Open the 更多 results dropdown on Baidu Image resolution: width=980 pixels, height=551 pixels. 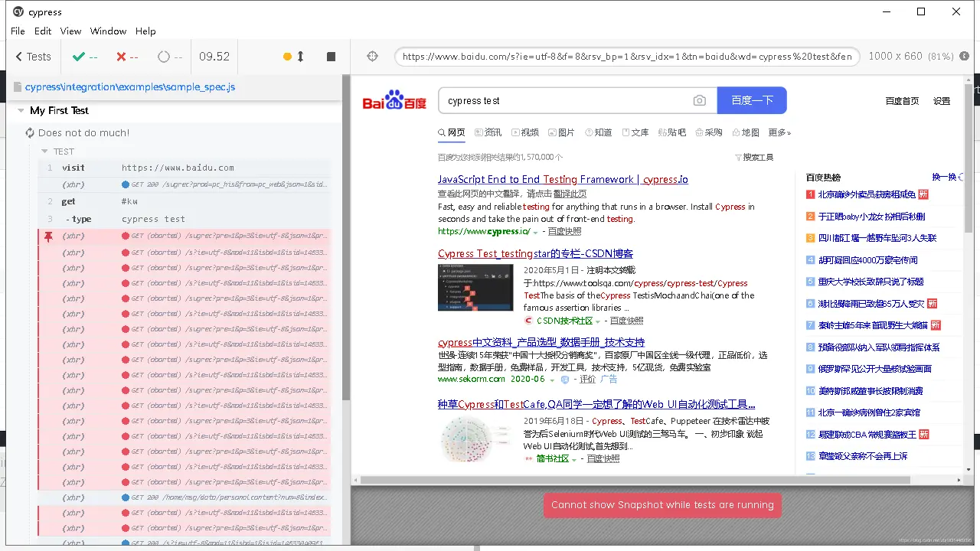(779, 132)
